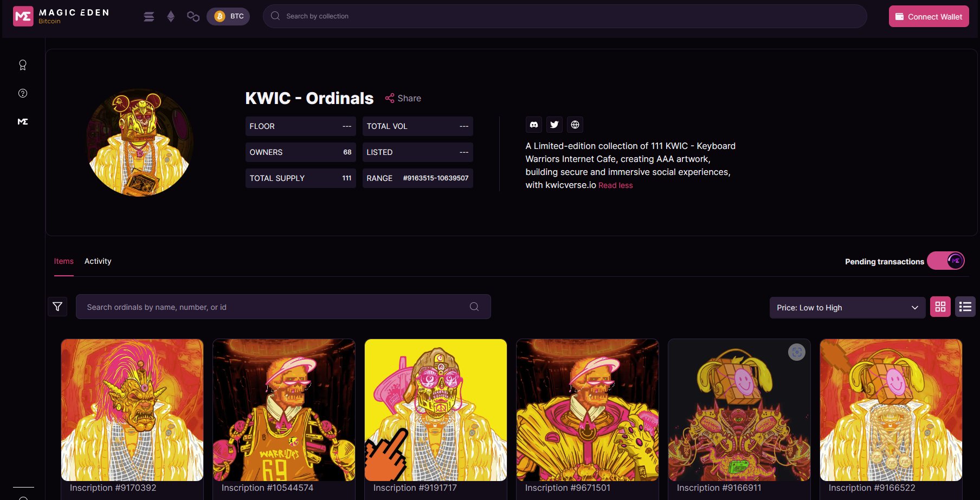Click the magnifier in ordinals search box
Image resolution: width=980 pixels, height=500 pixels.
(x=474, y=307)
